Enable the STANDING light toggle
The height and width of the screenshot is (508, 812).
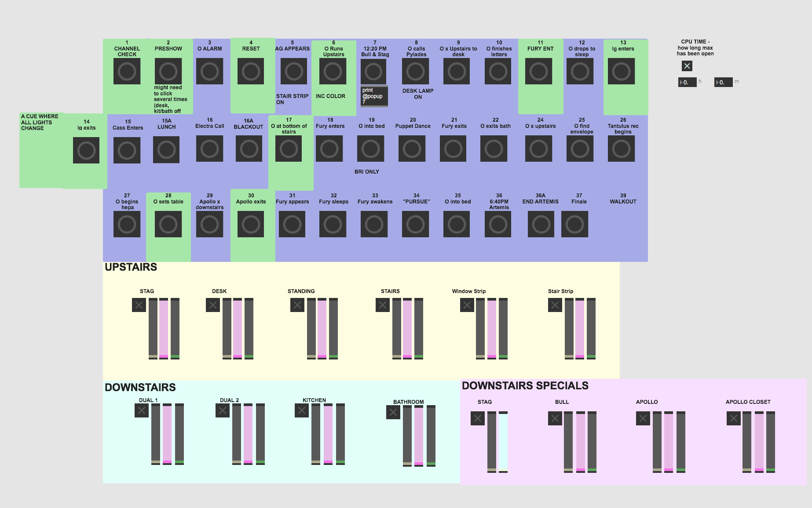[297, 305]
